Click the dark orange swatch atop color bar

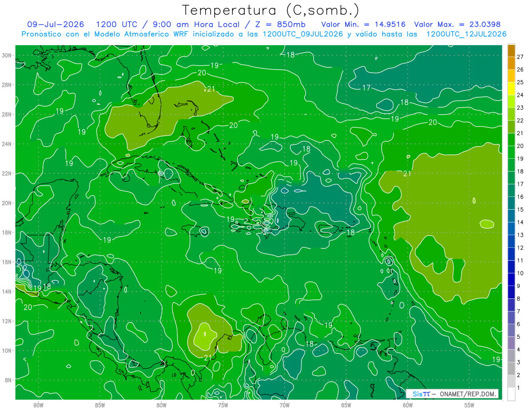[x=511, y=51]
